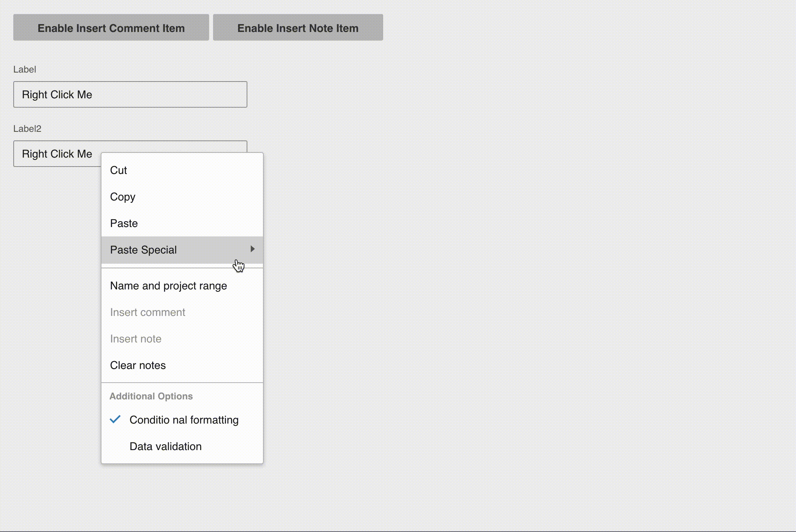Choose Copy in the context menu

click(123, 197)
